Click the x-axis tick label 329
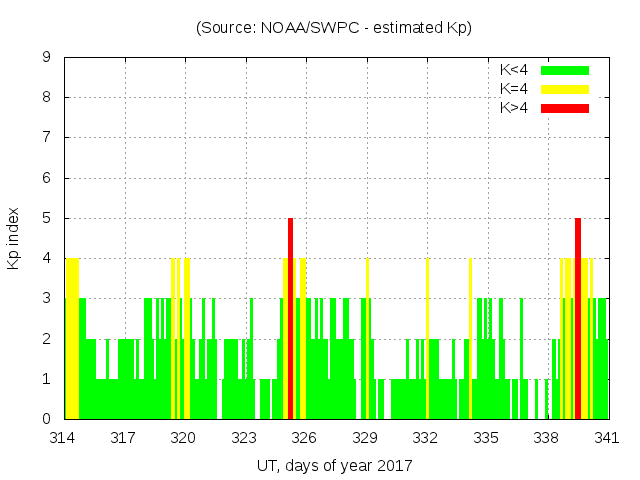This screenshot has width=640, height=480. [x=365, y=437]
